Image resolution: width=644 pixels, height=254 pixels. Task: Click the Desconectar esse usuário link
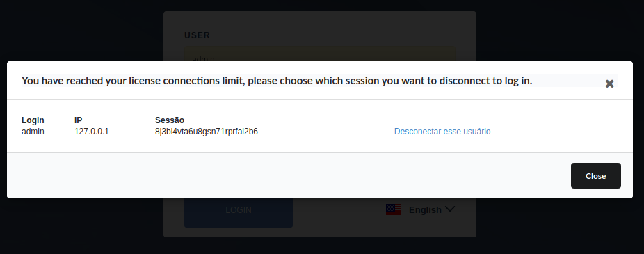(x=442, y=131)
